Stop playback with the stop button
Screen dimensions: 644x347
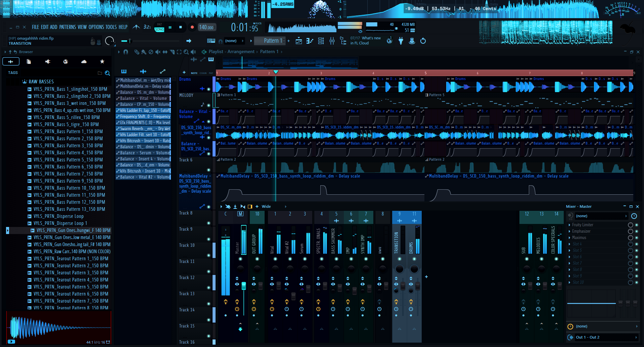coord(181,27)
